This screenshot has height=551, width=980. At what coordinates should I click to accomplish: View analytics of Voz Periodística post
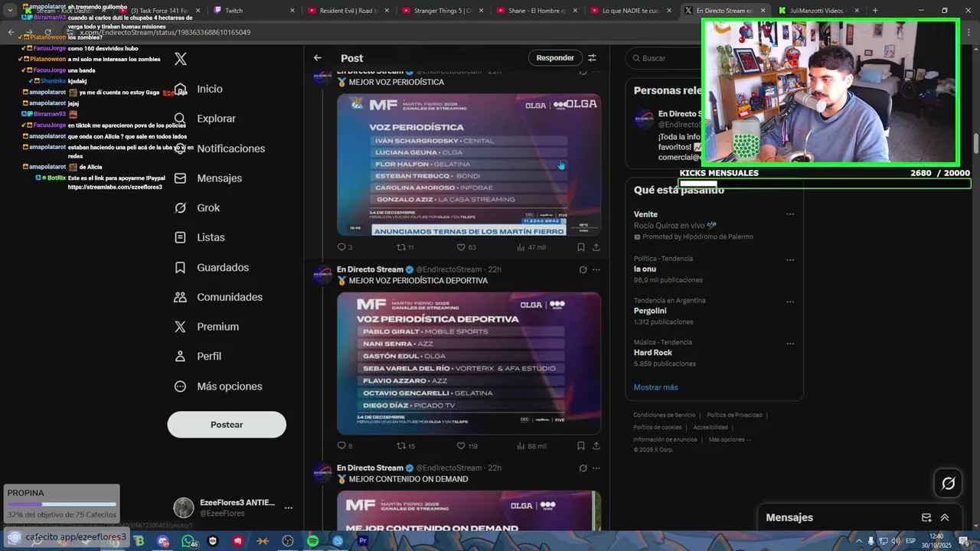pyautogui.click(x=531, y=247)
